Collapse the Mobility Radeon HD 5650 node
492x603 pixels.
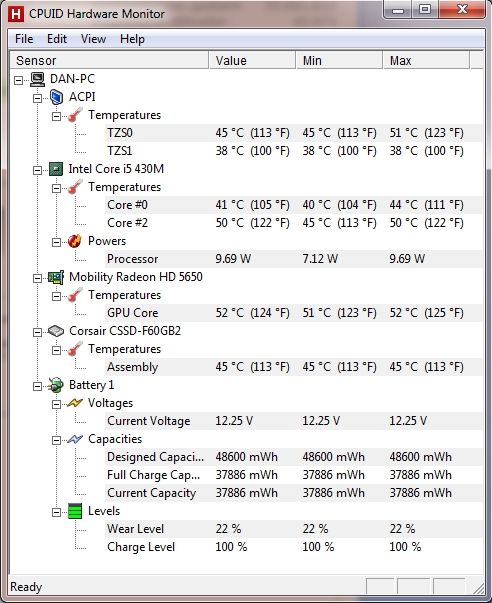pos(37,278)
